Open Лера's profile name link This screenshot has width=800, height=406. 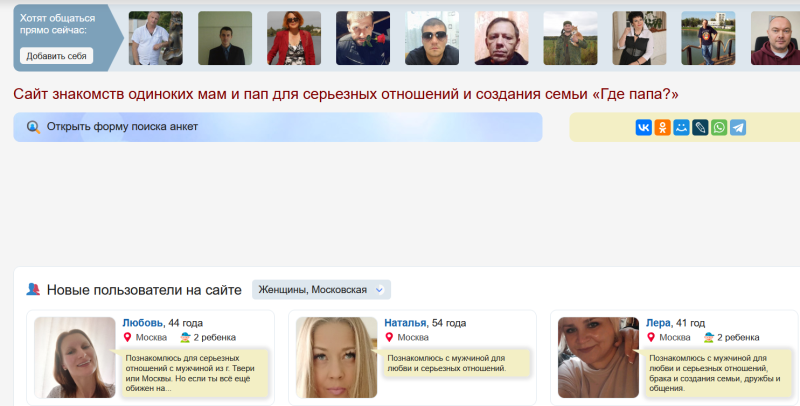(x=658, y=323)
